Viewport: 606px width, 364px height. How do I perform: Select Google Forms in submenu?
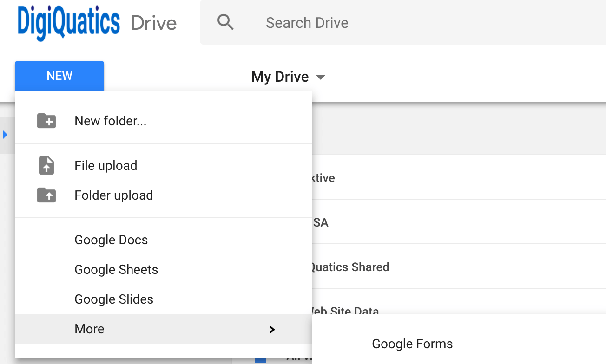coord(459,344)
